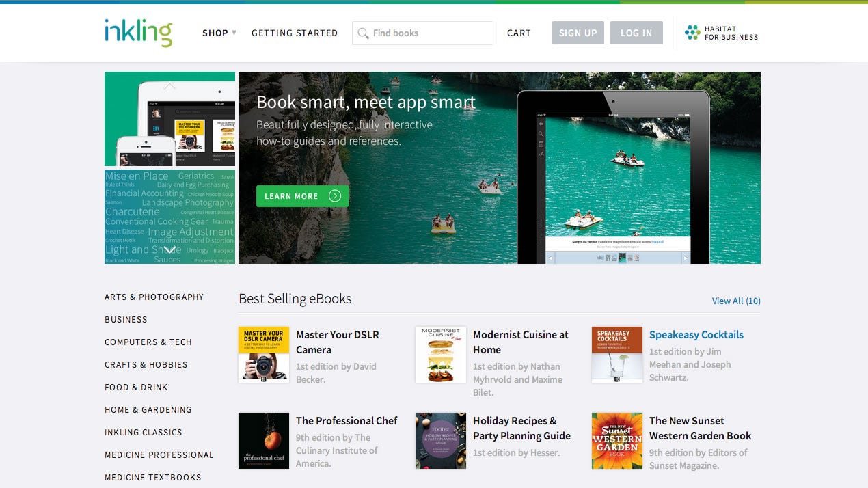Click the arrow circle icon on Learn More
The width and height of the screenshot is (868, 488).
coord(334,196)
